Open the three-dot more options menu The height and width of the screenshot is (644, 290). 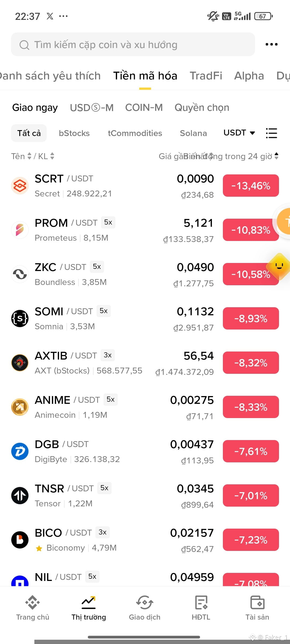(271, 44)
